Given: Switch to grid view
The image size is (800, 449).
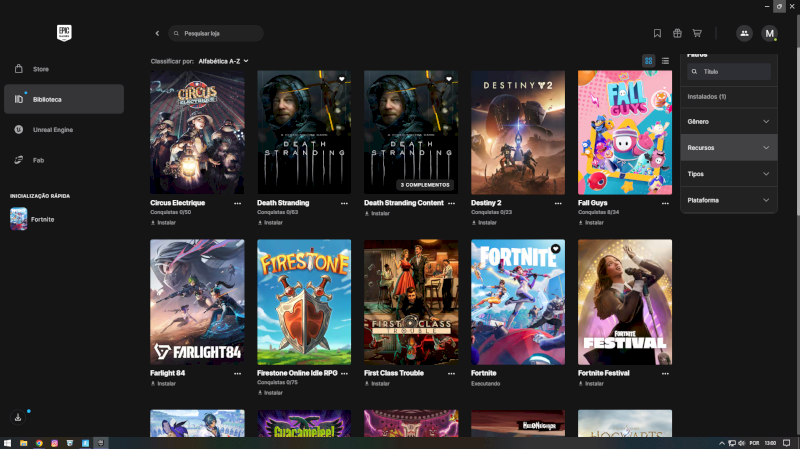Looking at the screenshot, I should [648, 61].
